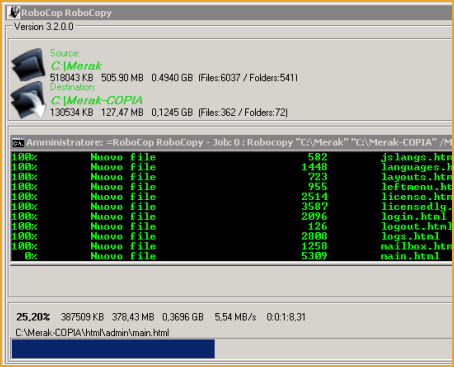Click the 25,20% progress percentage
The image size is (454, 367).
click(x=33, y=317)
